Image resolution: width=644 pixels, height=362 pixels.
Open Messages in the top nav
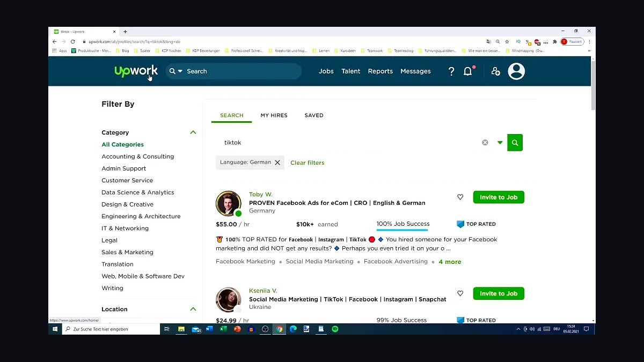pos(415,71)
